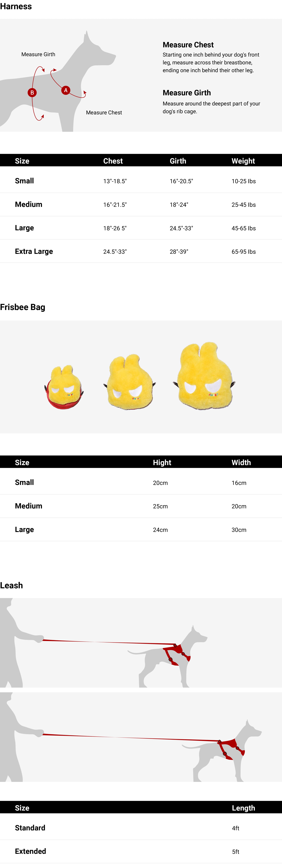Click the Frisbee Bag section heading

pos(22,307)
